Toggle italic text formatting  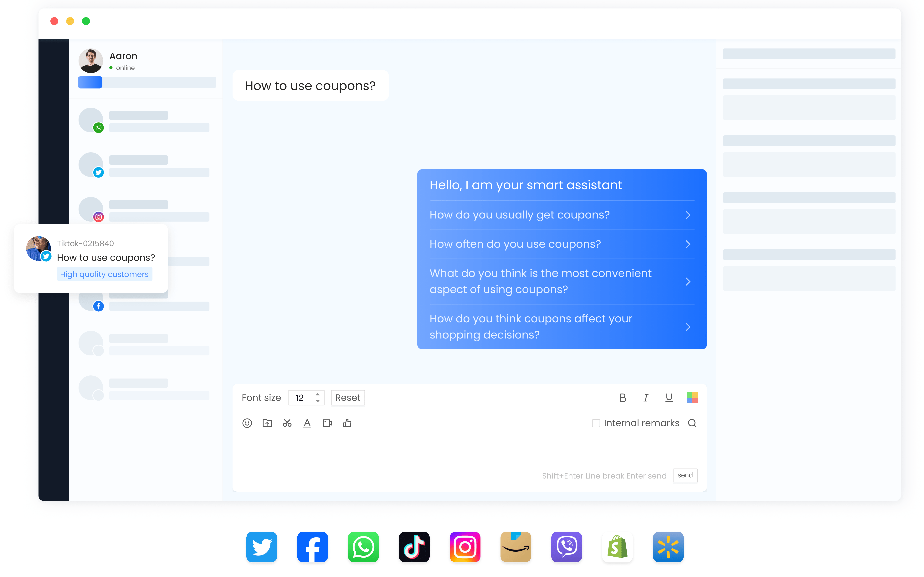(646, 398)
